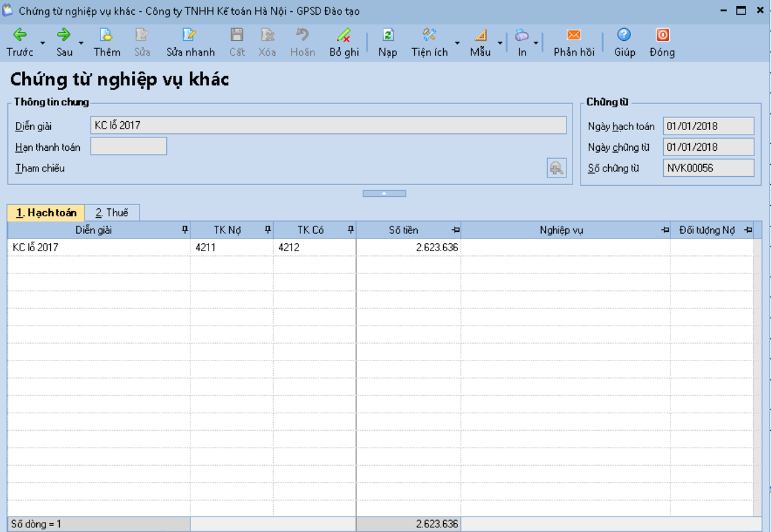Open the Mẫu template dropdown arrow
771x532 pixels.
[x=500, y=43]
